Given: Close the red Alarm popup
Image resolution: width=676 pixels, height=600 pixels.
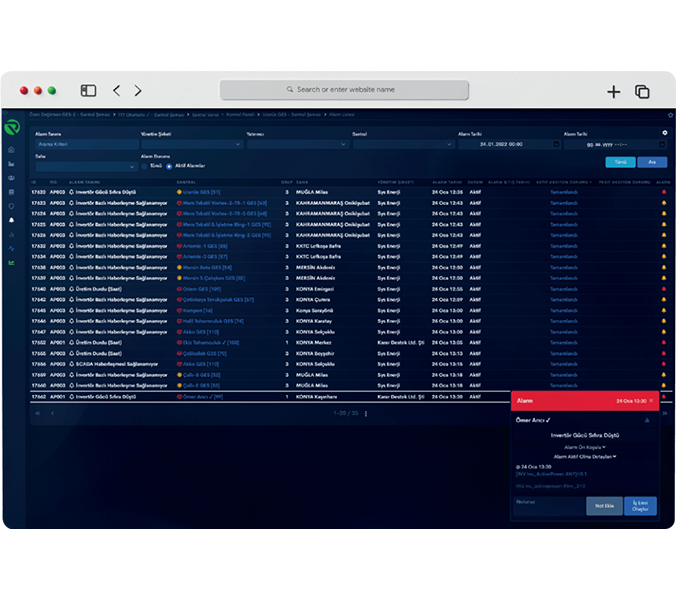Looking at the screenshot, I should 651,400.
